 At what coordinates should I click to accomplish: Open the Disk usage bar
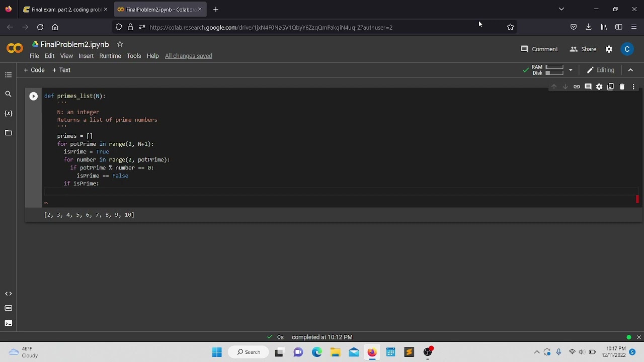coord(554,73)
